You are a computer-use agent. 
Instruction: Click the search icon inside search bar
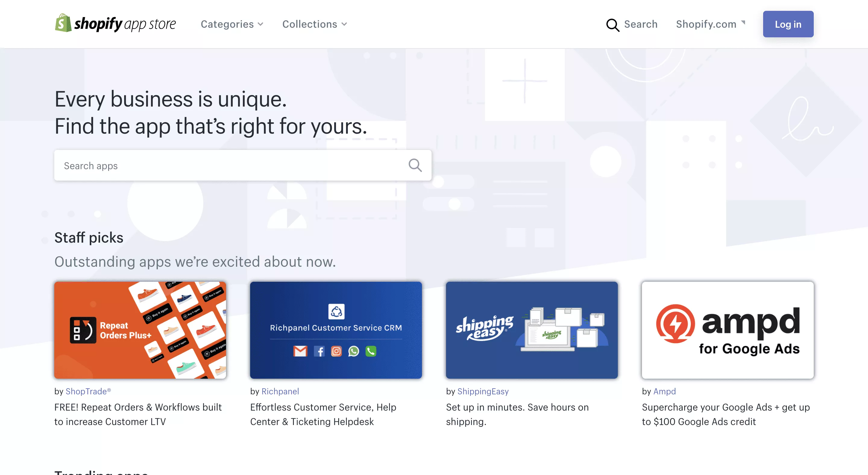pyautogui.click(x=415, y=166)
